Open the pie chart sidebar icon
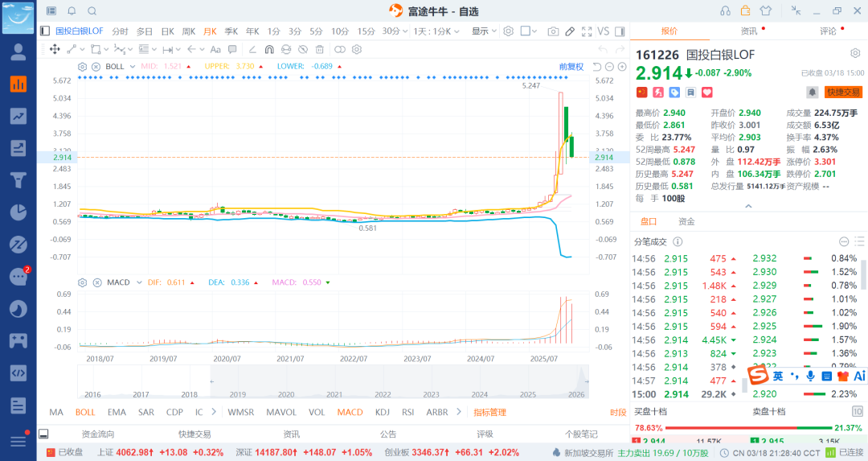 (18, 212)
